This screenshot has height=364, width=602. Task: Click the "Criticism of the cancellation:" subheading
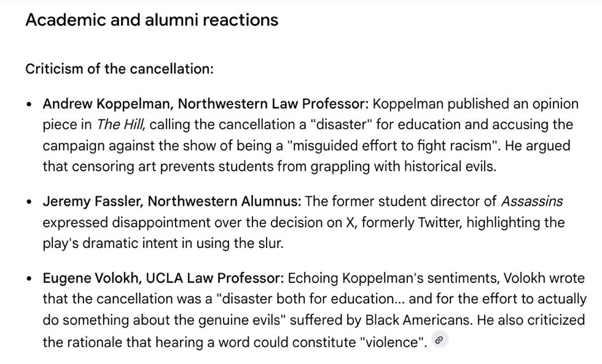click(x=119, y=69)
